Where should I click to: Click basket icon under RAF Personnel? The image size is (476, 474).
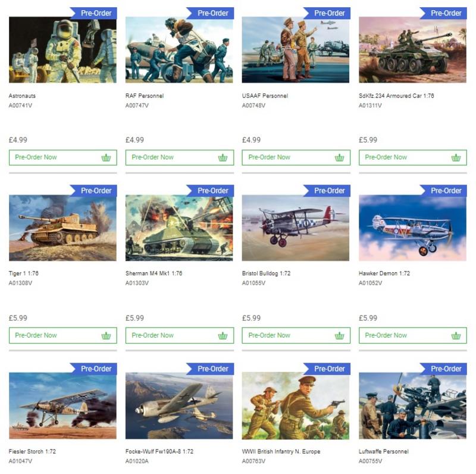coord(223,158)
